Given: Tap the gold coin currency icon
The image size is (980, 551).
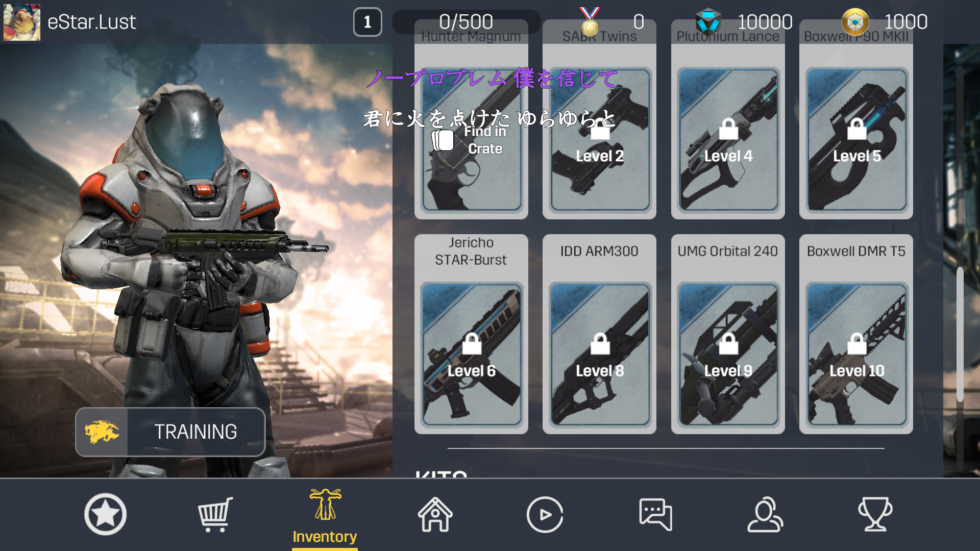Looking at the screenshot, I should 855,22.
